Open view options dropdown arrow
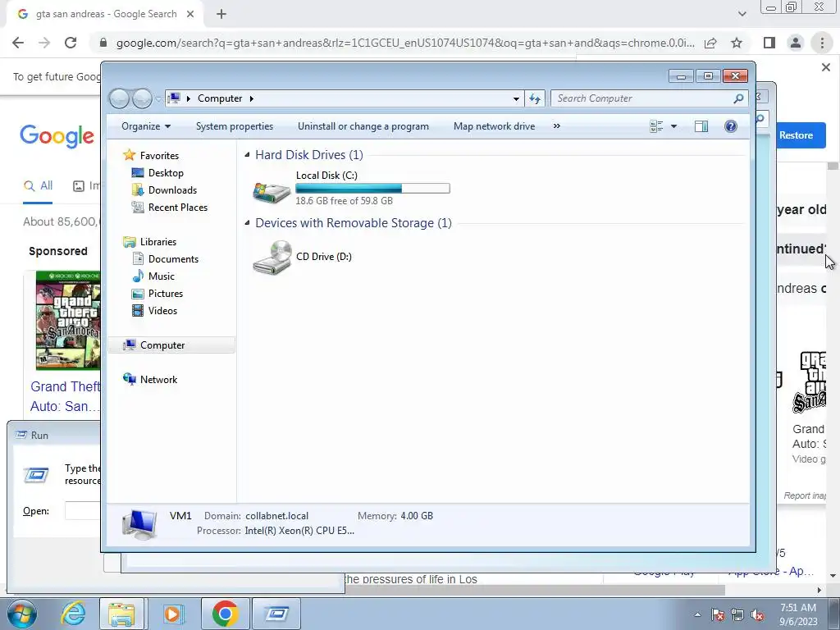The width and height of the screenshot is (840, 630). point(674,126)
